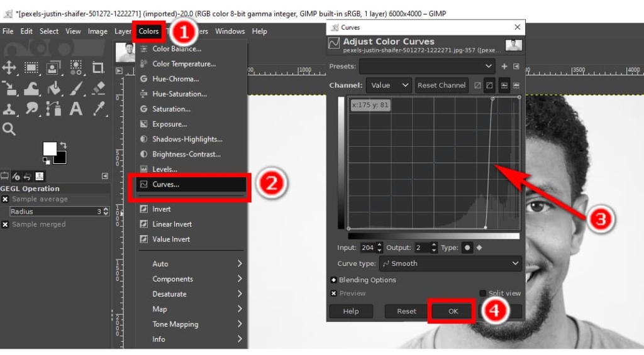The height and width of the screenshot is (355, 644).
Task: Expand the Map submenu
Action: (x=191, y=309)
